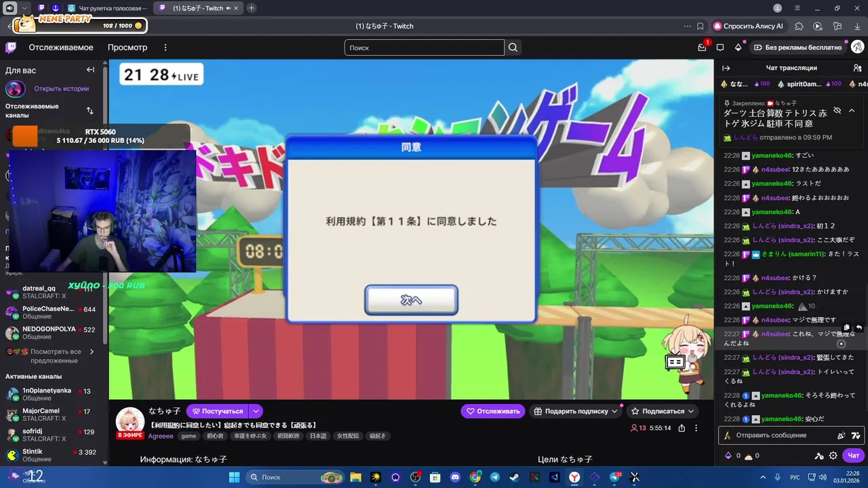Image resolution: width=868 pixels, height=488 pixels.
Task: Sort followed channels with arrows icon
Action: tap(90, 110)
